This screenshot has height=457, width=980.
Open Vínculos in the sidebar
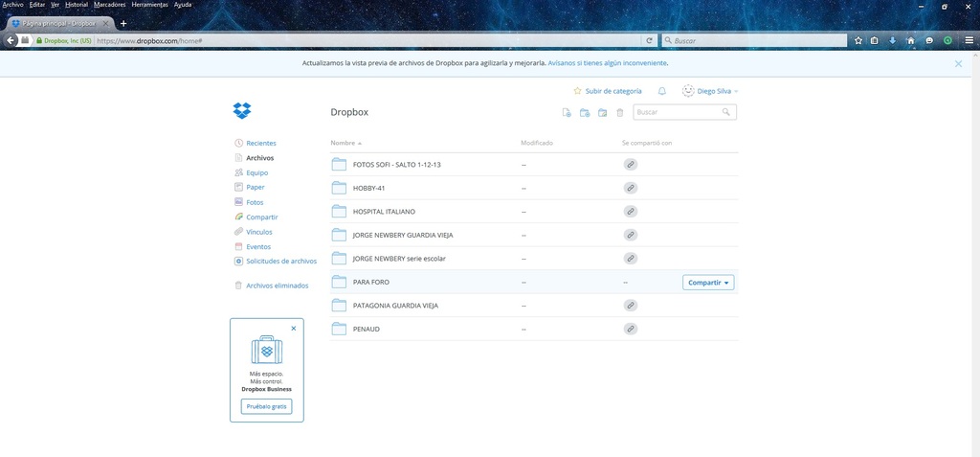click(258, 232)
